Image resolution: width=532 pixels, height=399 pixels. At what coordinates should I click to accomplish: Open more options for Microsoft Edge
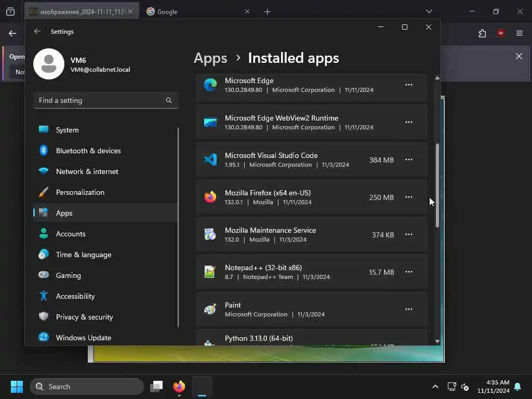pos(409,85)
